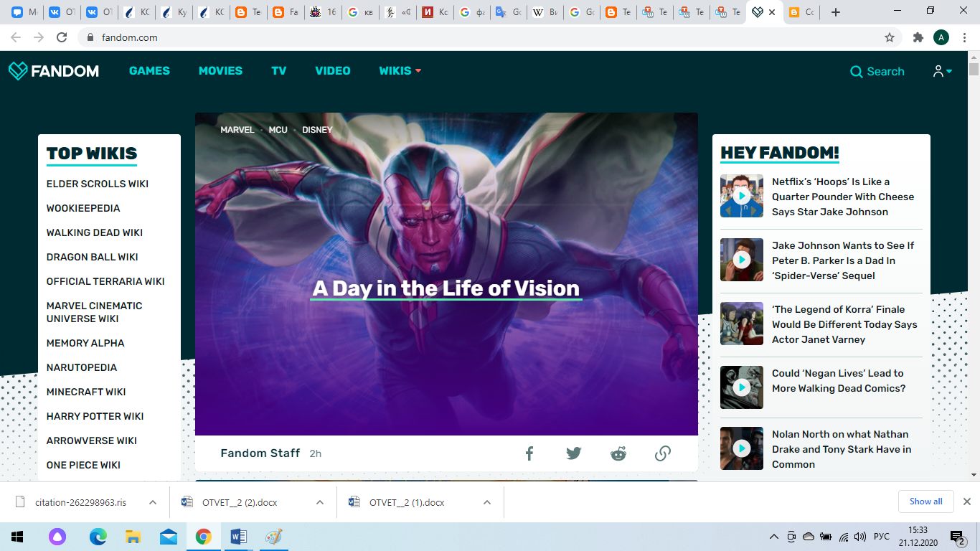Open the Harry Potter Wiki link
The height and width of the screenshot is (551, 980).
click(95, 416)
